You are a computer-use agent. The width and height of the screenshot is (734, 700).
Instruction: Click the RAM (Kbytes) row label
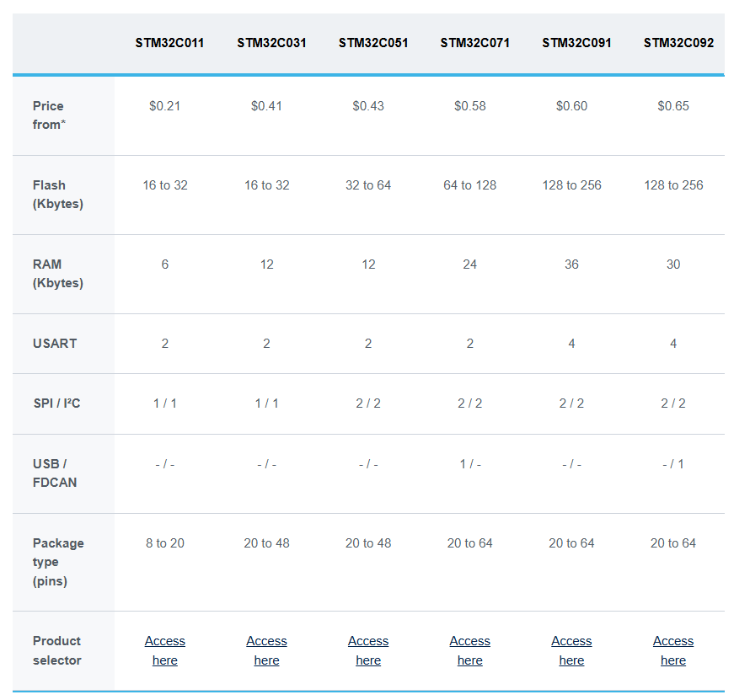(x=58, y=273)
